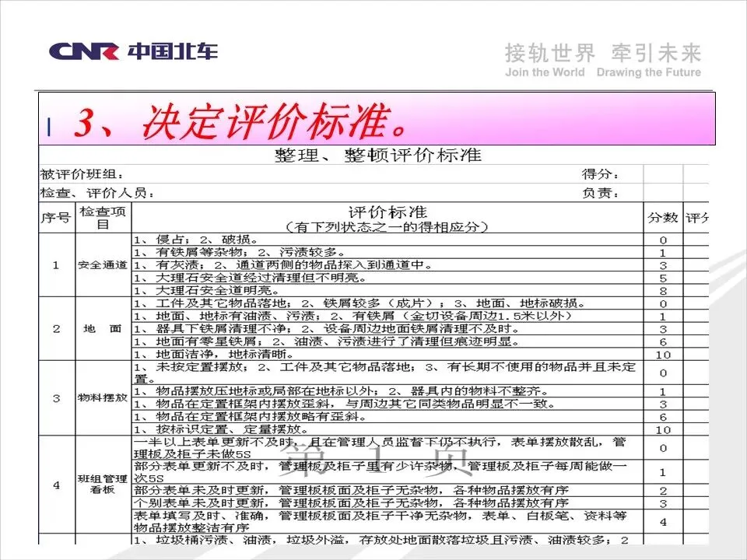747x560 pixels.
Task: Click the column header 分数
Action: click(663, 218)
